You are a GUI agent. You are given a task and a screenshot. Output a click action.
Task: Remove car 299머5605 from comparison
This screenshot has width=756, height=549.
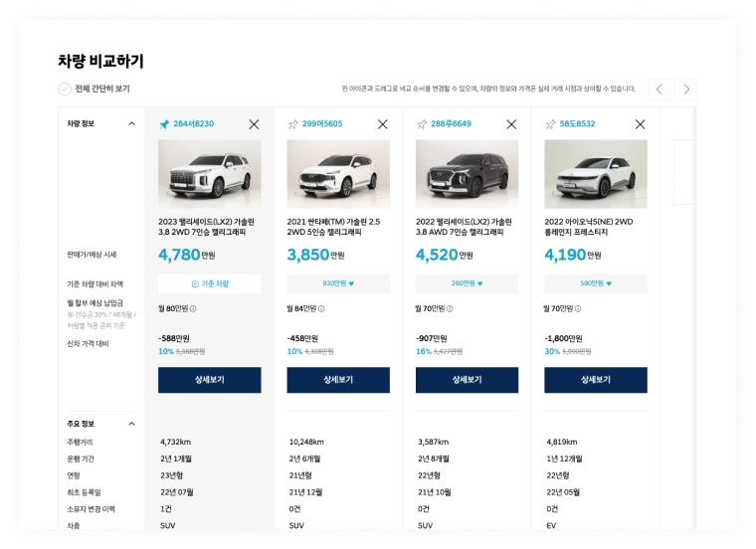pos(383,124)
